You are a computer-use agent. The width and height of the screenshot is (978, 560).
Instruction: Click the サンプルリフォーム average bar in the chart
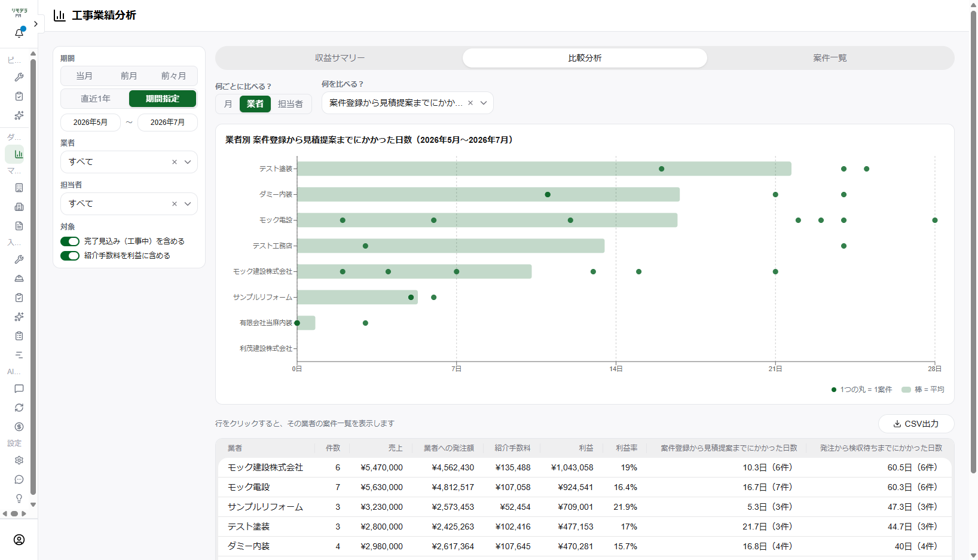coord(357,297)
